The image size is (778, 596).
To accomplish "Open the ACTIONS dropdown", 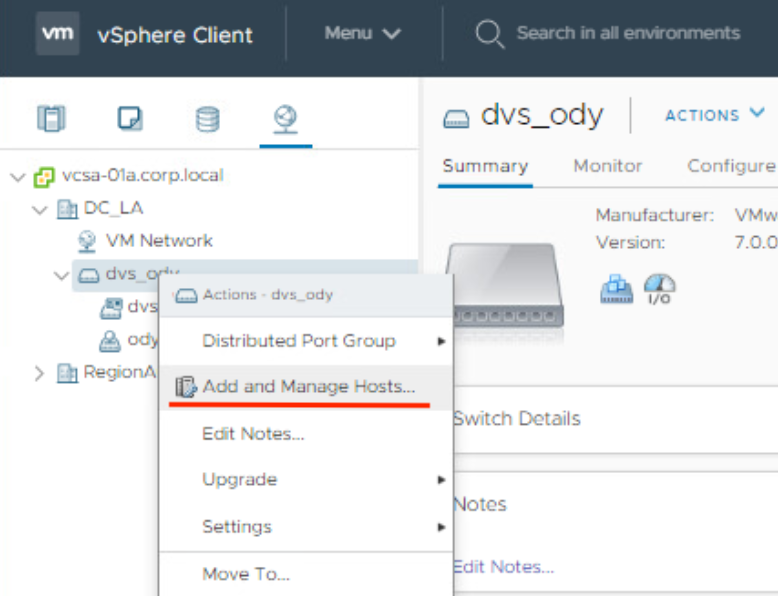I will [714, 115].
